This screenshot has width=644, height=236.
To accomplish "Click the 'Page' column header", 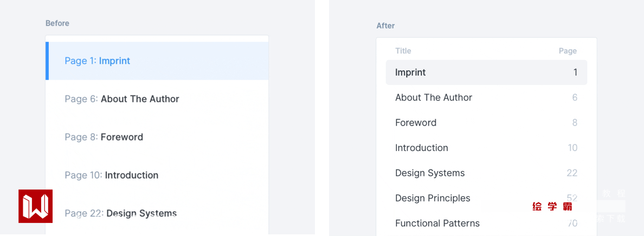I will pyautogui.click(x=568, y=51).
